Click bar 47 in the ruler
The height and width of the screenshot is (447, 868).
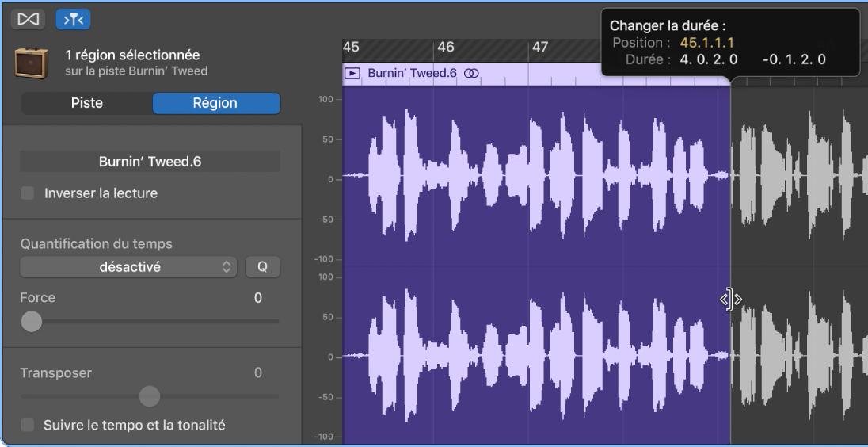[x=540, y=48]
